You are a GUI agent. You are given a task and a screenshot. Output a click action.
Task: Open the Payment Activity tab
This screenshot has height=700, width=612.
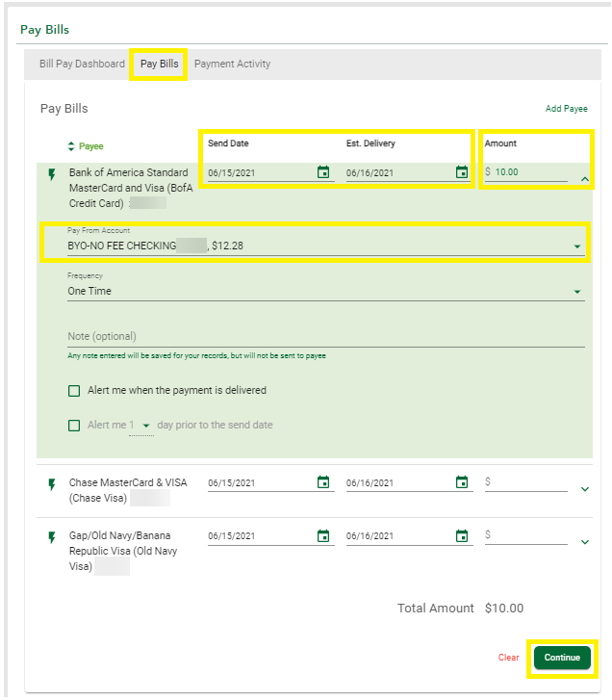coord(233,64)
